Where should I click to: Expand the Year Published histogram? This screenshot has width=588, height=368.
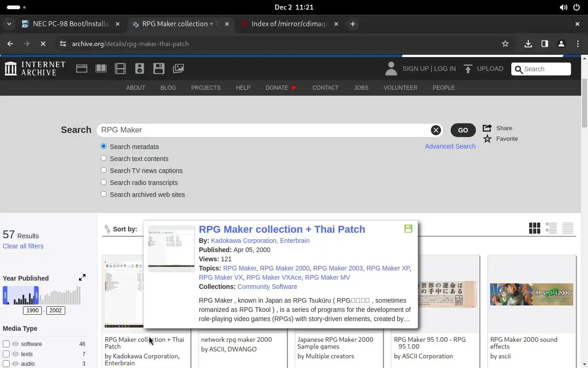coord(82,277)
